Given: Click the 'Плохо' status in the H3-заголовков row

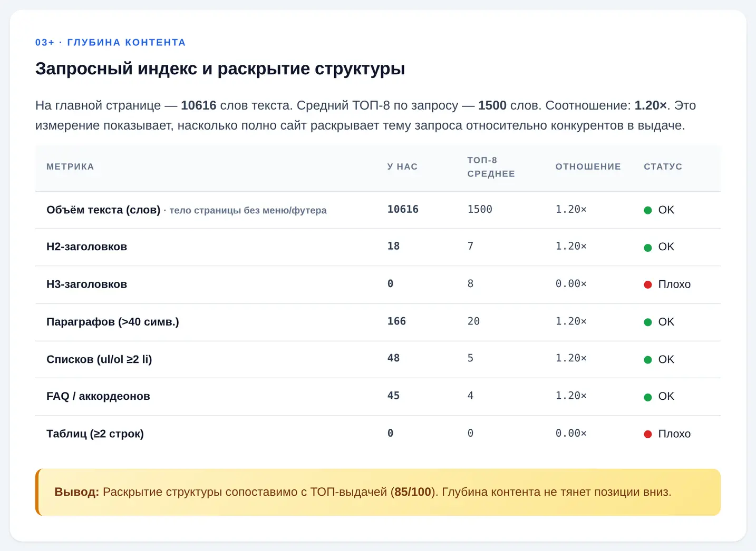Looking at the screenshot, I should [674, 284].
